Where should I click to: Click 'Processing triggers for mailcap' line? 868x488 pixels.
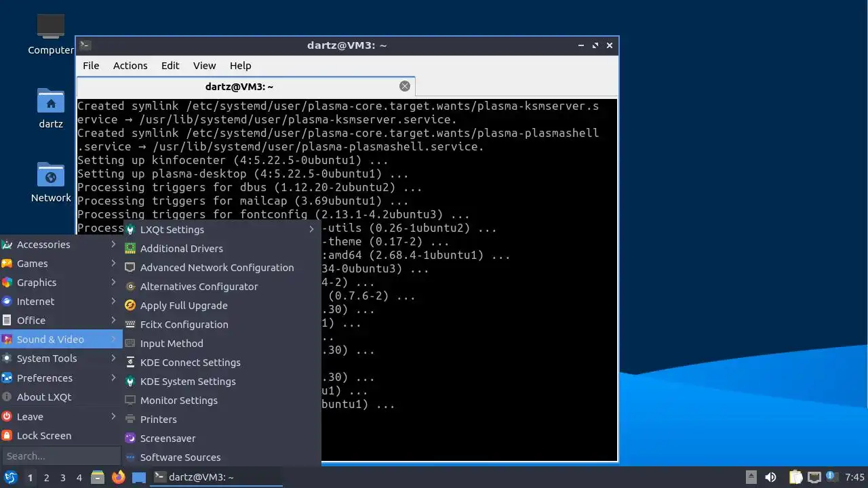[243, 201]
